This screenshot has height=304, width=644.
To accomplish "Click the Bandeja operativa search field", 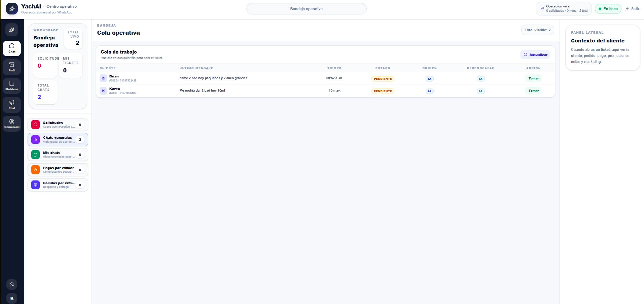I will [x=306, y=9].
